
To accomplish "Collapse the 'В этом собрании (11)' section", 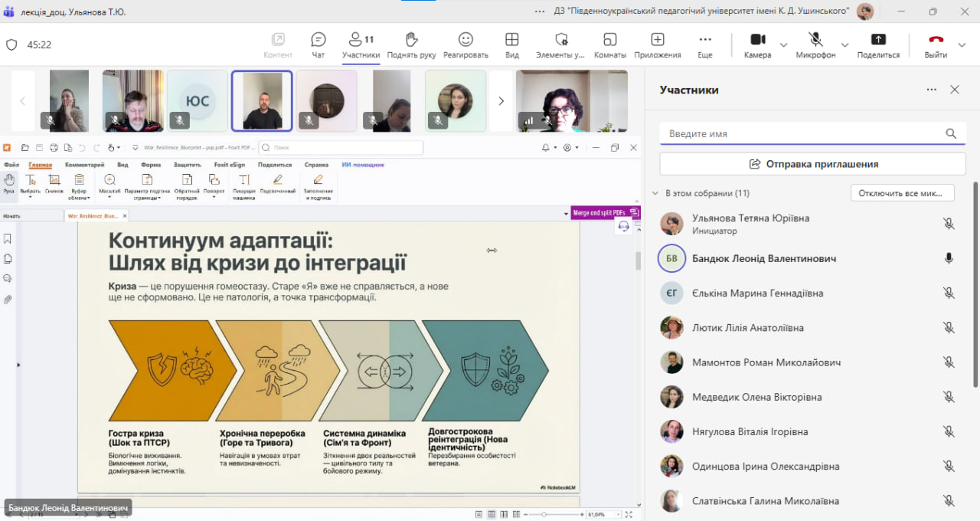I will pos(655,193).
